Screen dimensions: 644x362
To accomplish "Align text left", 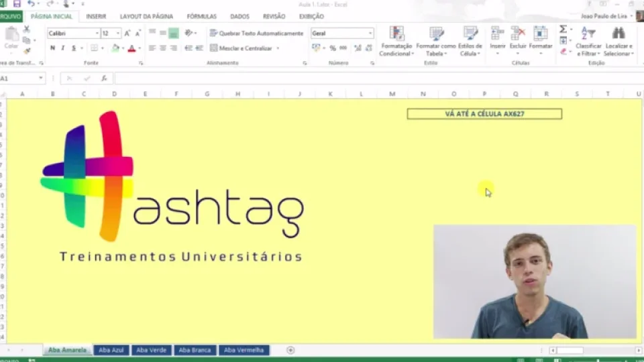I will click(152, 48).
